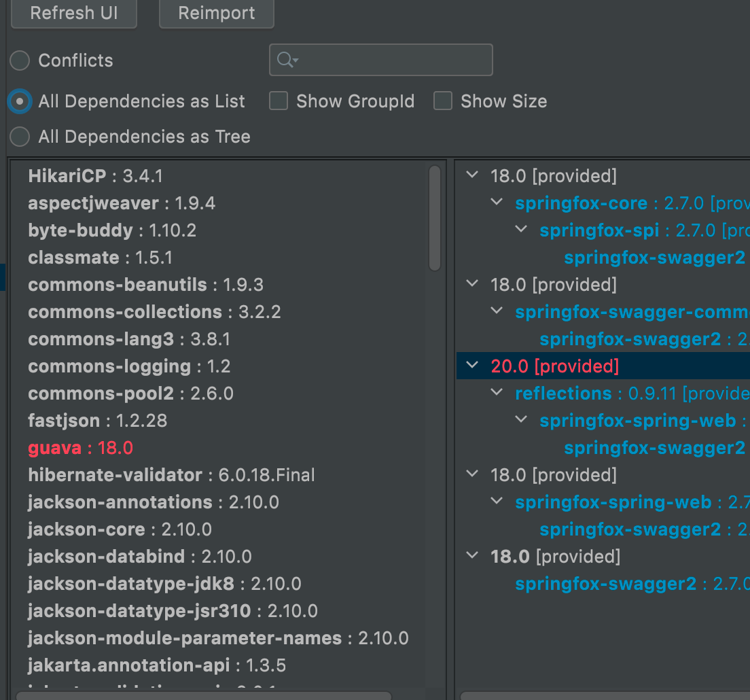Select the springfox-swagger-common tree row
The image size is (750, 700).
tap(632, 312)
